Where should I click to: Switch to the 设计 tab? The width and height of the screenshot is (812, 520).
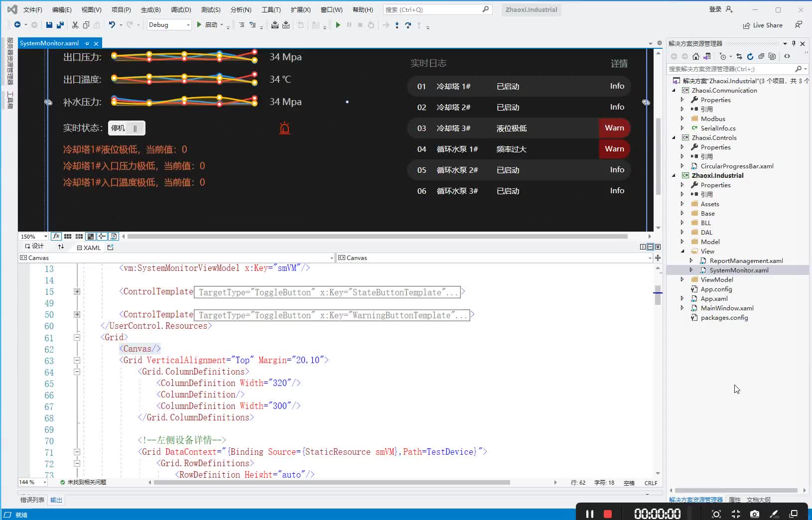point(34,247)
